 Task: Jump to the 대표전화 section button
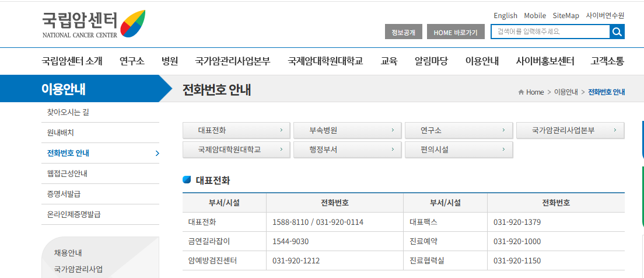point(237,130)
